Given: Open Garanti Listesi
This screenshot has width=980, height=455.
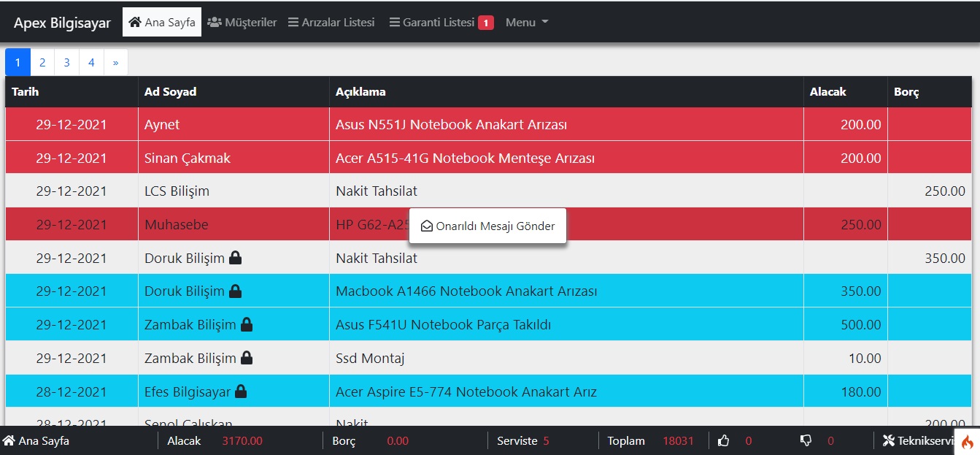Looking at the screenshot, I should (x=431, y=22).
